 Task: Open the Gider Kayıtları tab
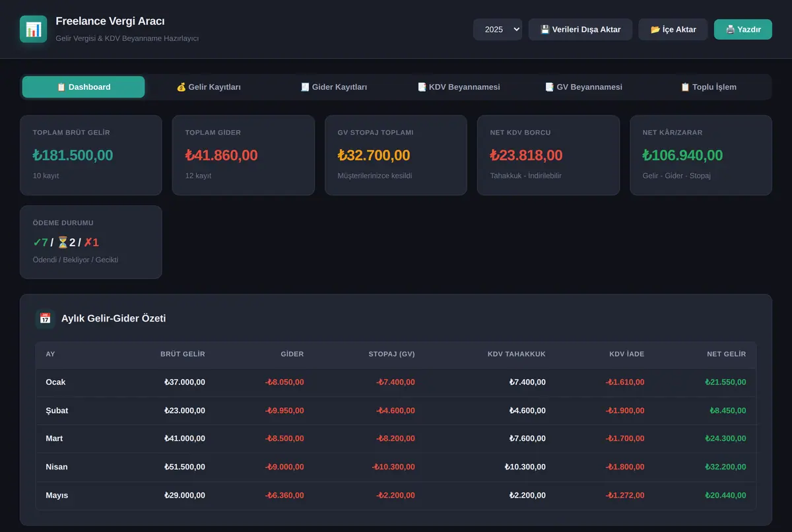[x=333, y=87]
